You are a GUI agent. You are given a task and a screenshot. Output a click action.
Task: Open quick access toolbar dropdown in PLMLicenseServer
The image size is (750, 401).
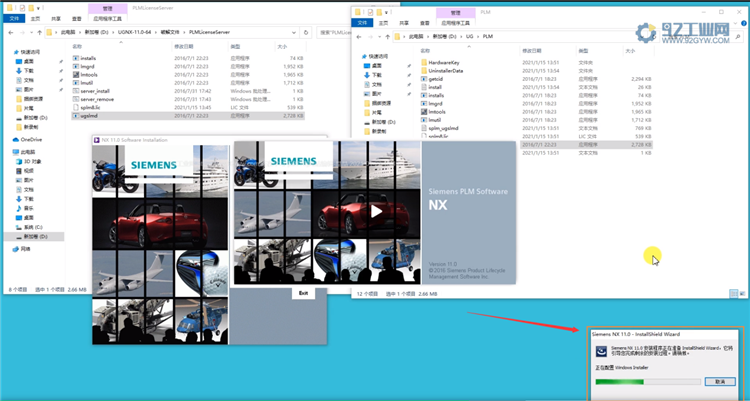(39, 8)
